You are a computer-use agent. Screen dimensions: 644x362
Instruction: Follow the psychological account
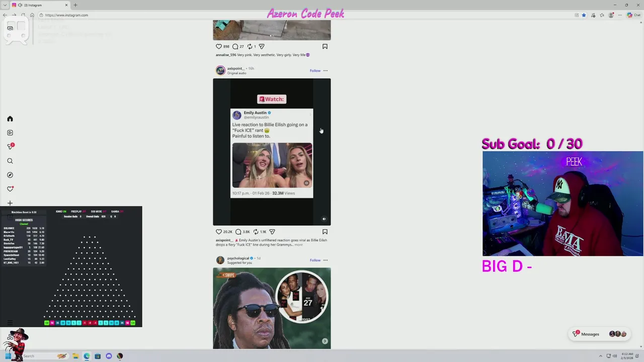pyautogui.click(x=315, y=260)
